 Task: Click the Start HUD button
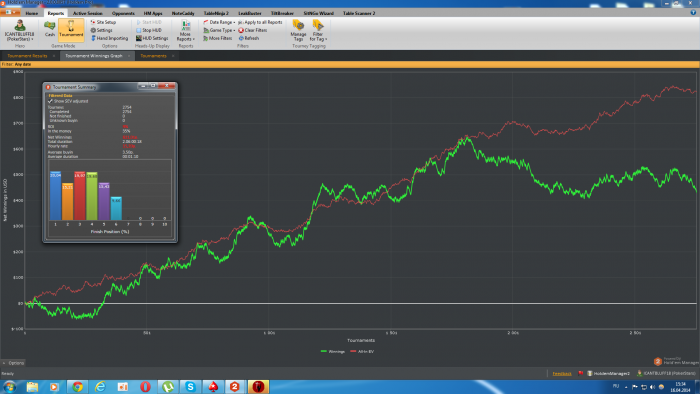(149, 22)
